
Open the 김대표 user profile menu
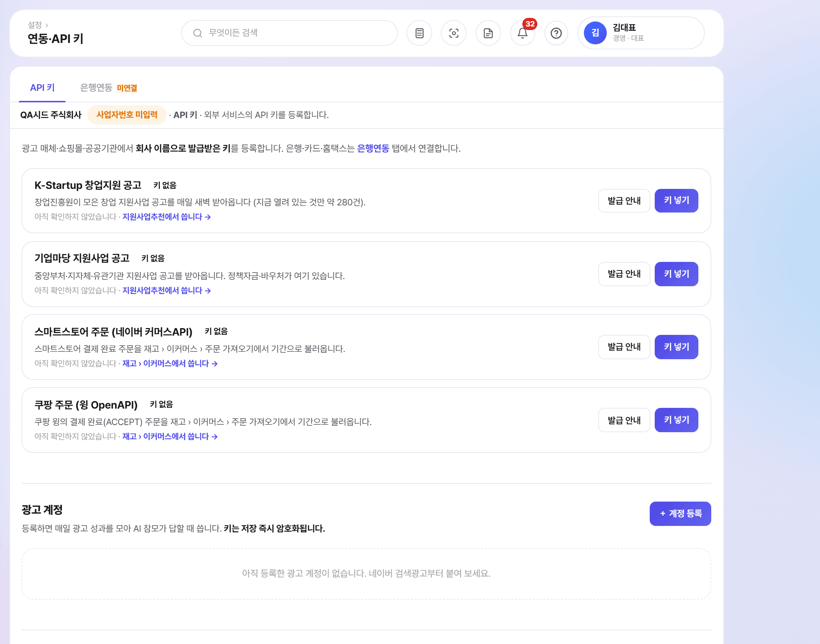point(641,33)
